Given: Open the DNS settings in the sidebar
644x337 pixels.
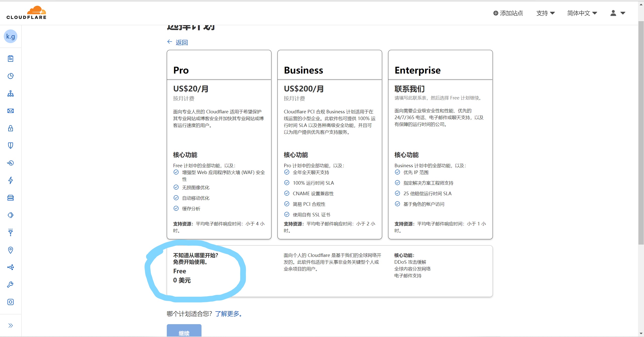Looking at the screenshot, I should tap(11, 94).
